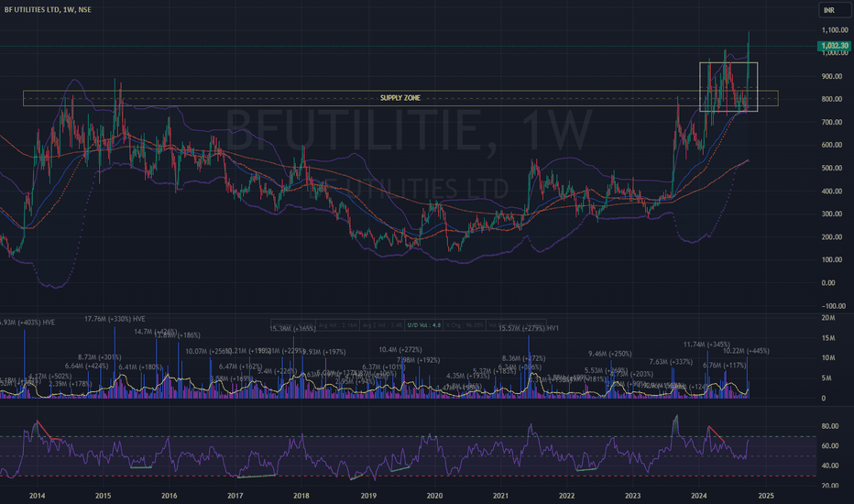Click the 15.57M (+279%) HV1 volume label
Screen dimensions: 854x504
click(529, 328)
